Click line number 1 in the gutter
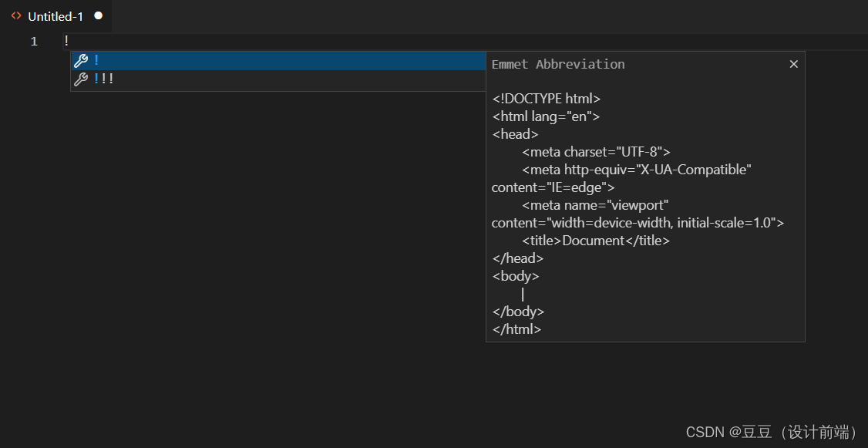Screen dimensions: 868x448 (33, 41)
